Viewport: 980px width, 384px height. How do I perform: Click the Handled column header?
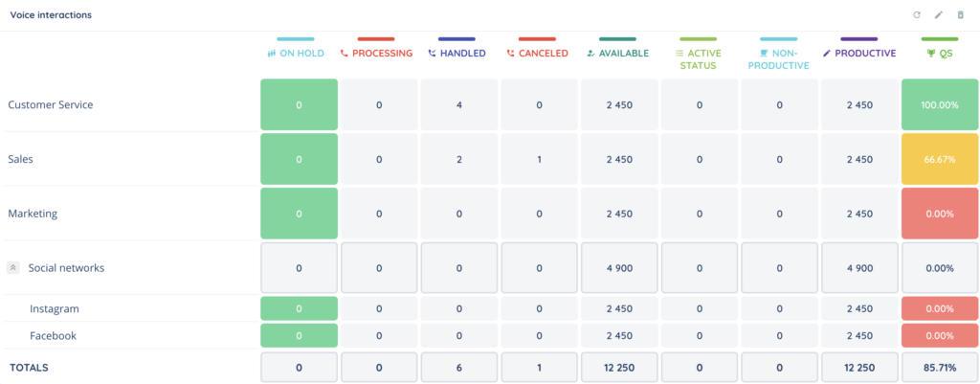457,54
